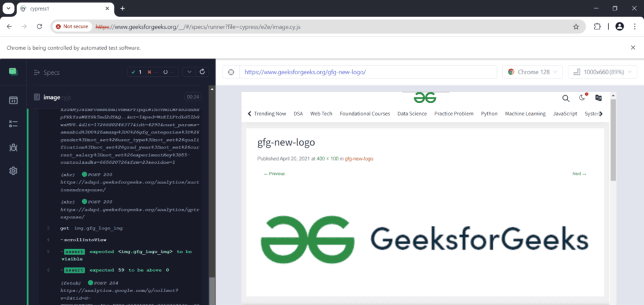
Task: Open the 400 × 100 size link
Action: coord(328,159)
